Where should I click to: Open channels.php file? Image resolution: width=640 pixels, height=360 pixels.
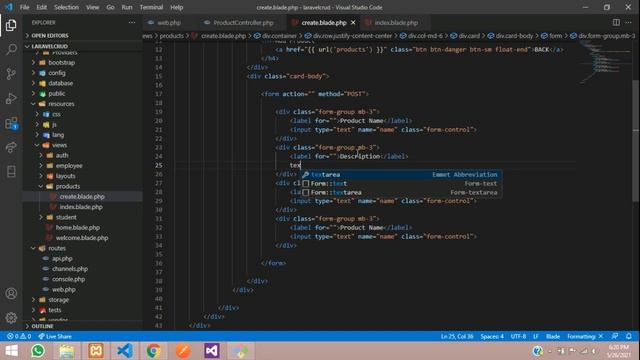pos(70,269)
